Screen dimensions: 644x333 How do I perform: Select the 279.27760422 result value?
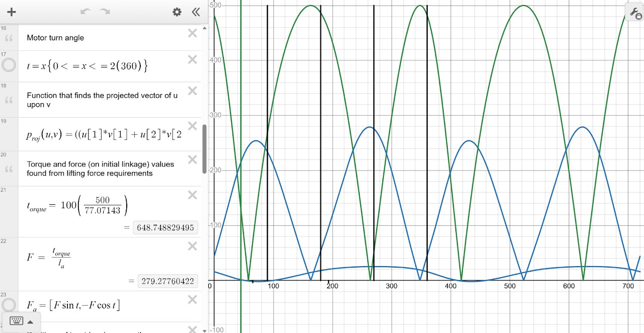pos(168,281)
